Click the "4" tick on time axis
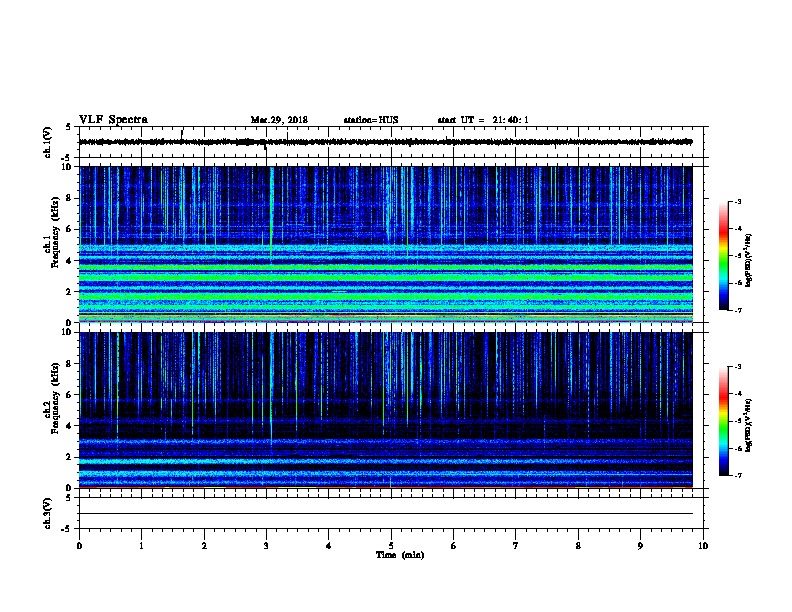Screen dimensions: 792x612 click(329, 546)
